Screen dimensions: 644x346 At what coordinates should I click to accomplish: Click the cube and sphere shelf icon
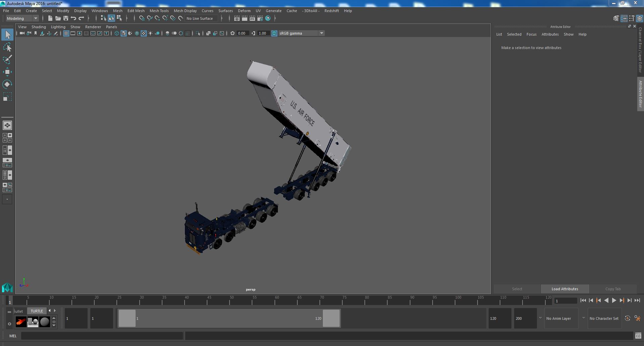[x=33, y=322]
